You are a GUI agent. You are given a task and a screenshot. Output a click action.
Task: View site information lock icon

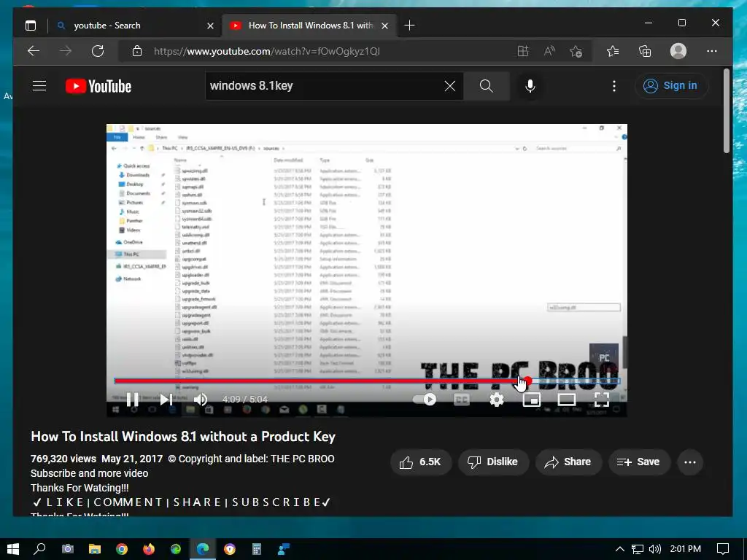[x=137, y=51]
